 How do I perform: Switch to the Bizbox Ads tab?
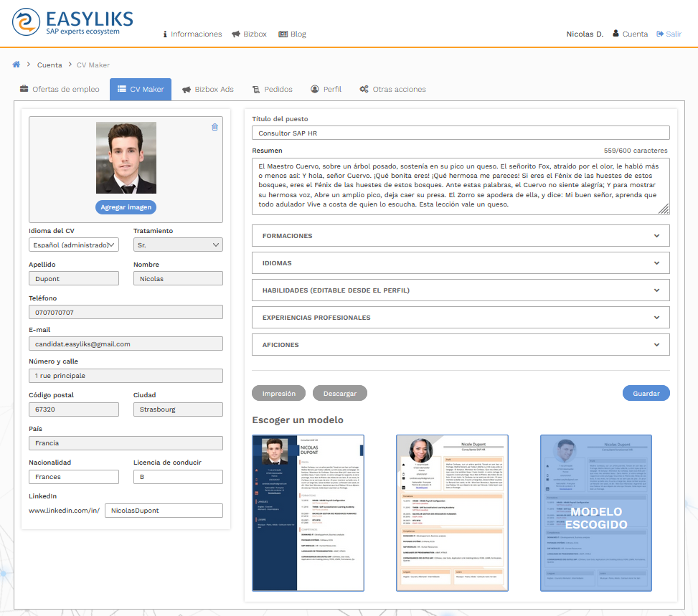(208, 90)
